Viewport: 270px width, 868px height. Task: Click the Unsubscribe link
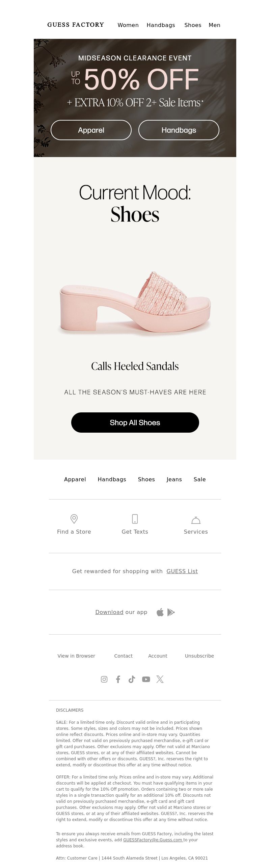(x=199, y=656)
